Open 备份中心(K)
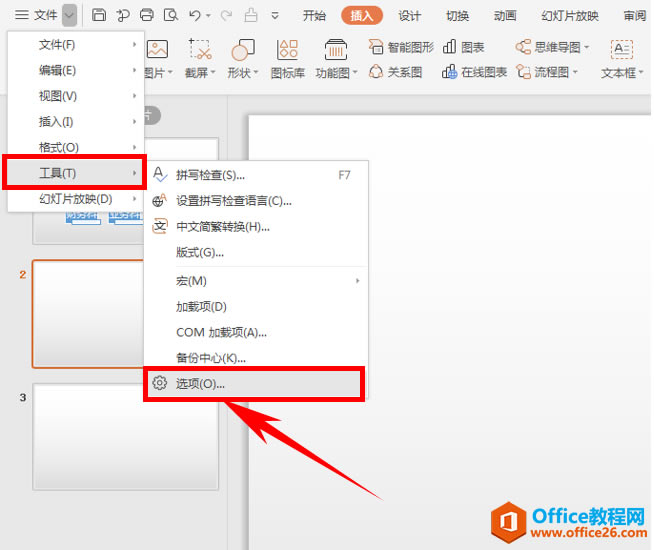Image resolution: width=654 pixels, height=550 pixels. pyautogui.click(x=256, y=357)
